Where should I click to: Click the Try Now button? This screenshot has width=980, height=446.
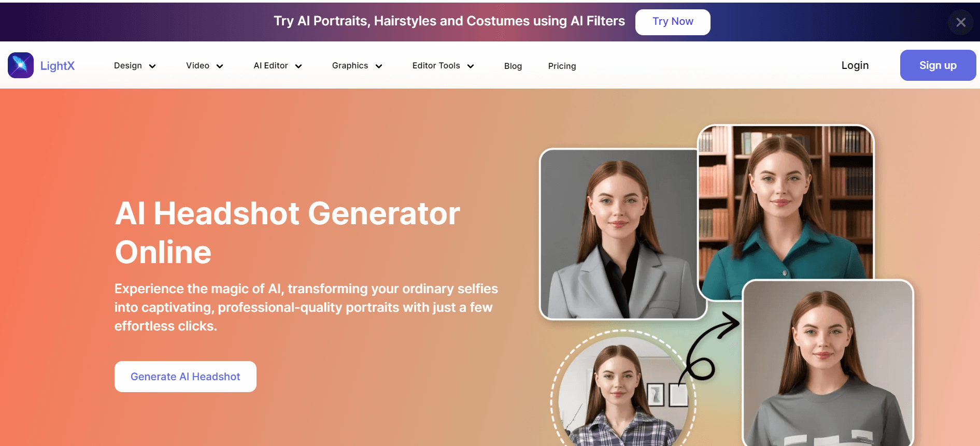673,22
